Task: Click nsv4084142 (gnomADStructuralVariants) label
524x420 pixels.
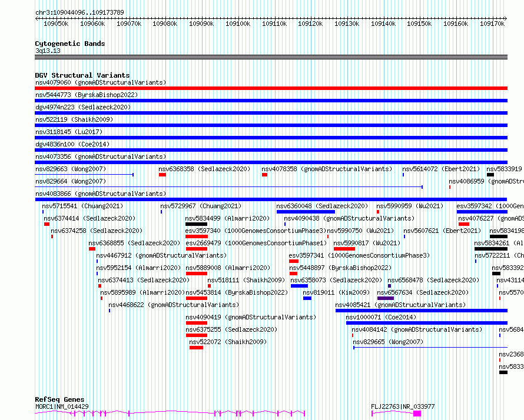Action: click(x=417, y=329)
